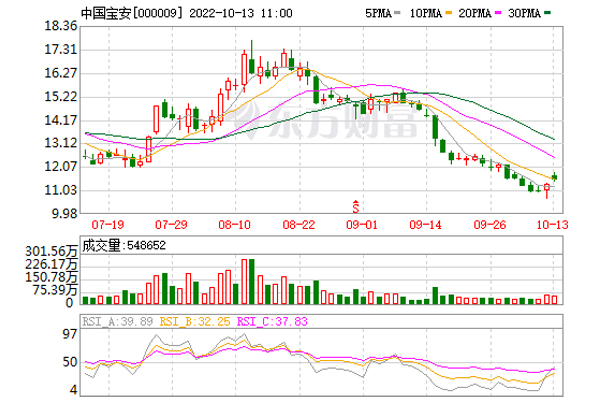Click the RSI_A:39.89 indicator label

coord(115,320)
